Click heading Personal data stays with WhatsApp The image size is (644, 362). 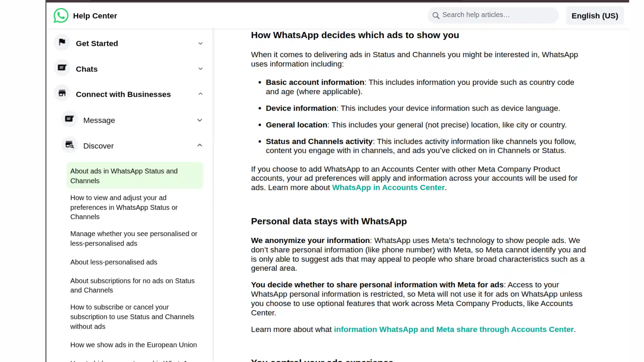(x=329, y=221)
